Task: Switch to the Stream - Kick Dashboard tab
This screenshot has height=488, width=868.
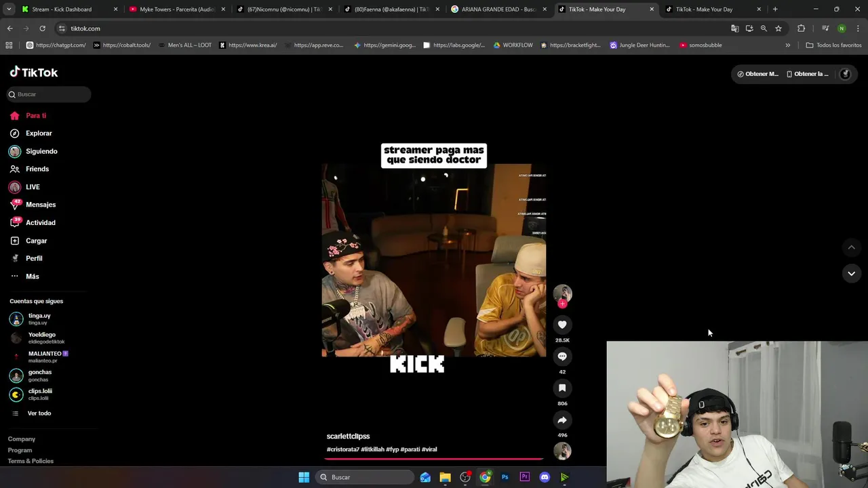Action: [69, 9]
